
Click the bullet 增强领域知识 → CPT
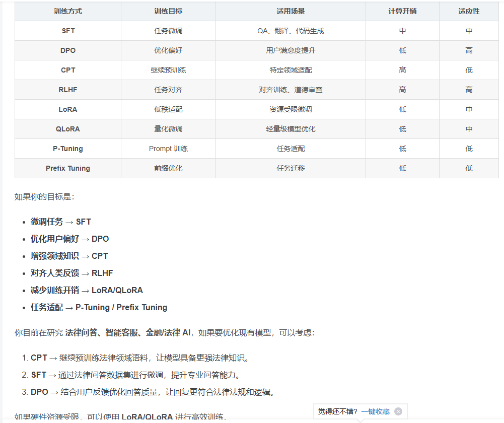(x=69, y=256)
